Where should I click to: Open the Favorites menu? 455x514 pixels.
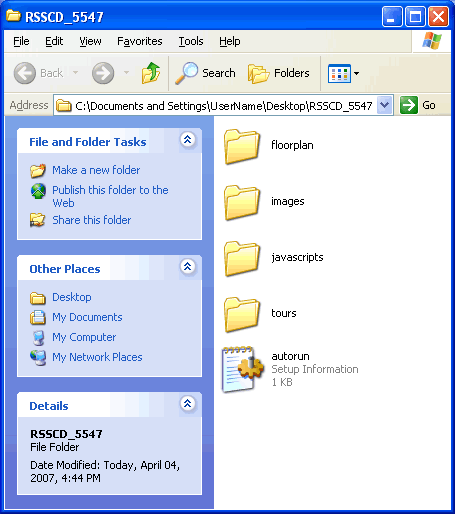(x=140, y=41)
